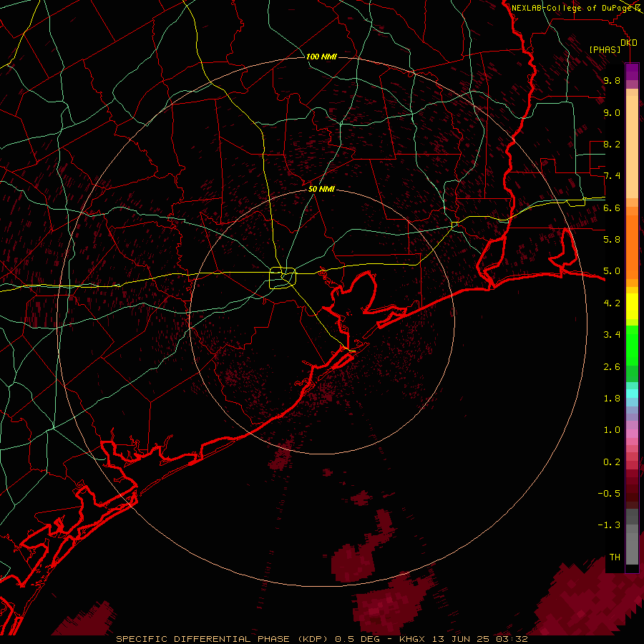Click the 4.2 scale value
644x644 pixels.
[612, 303]
